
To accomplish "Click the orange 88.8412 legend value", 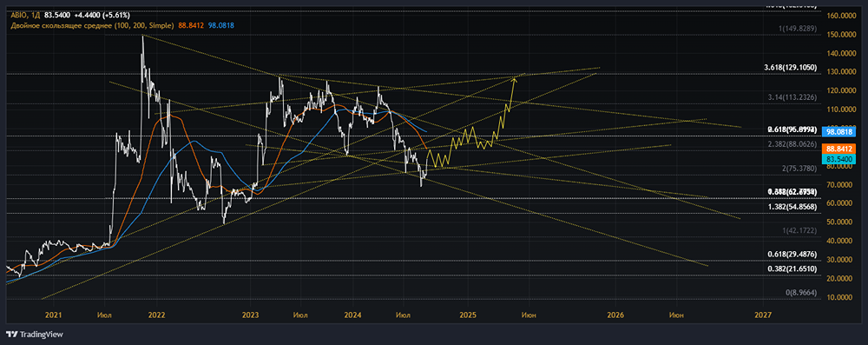I will [190, 25].
